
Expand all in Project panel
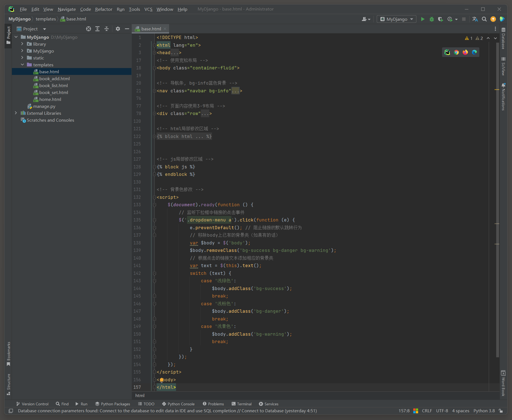pos(97,29)
